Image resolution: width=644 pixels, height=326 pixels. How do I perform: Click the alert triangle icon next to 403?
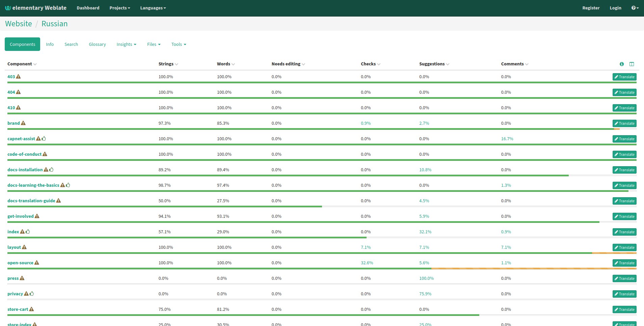18,77
